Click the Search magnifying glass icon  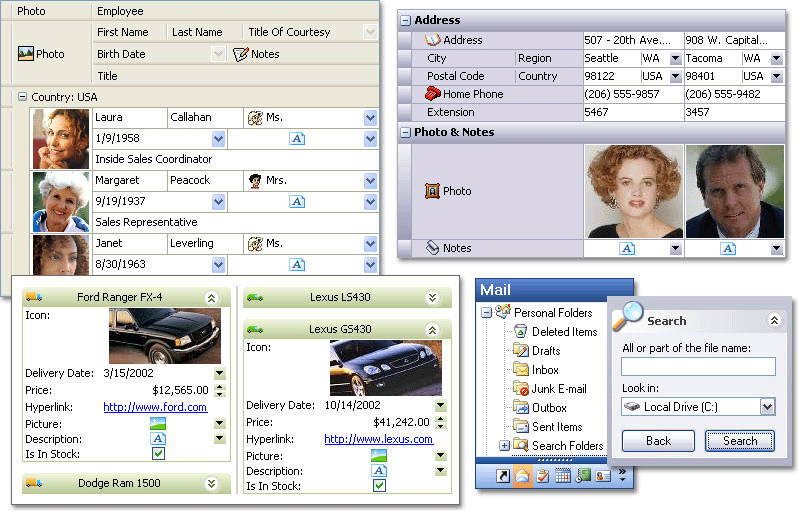[x=628, y=316]
